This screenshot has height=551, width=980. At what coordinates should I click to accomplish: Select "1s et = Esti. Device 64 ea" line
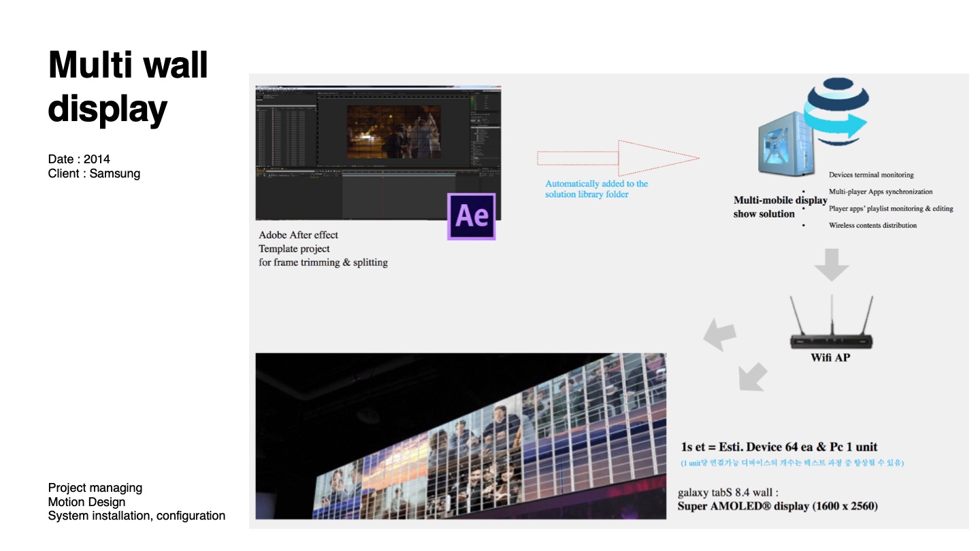pos(779,447)
